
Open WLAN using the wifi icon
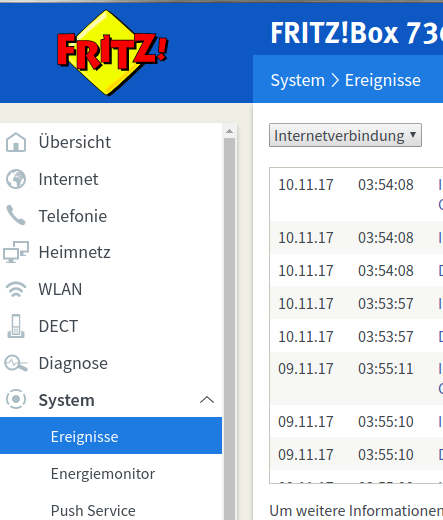coord(16,289)
